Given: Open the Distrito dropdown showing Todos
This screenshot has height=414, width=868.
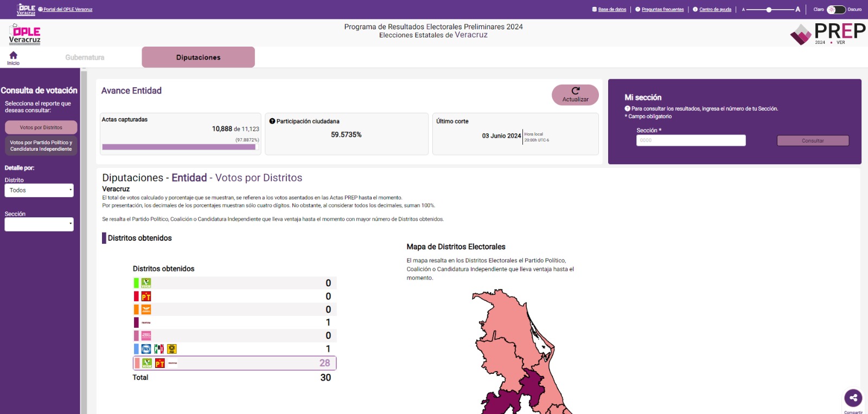Looking at the screenshot, I should 39,190.
